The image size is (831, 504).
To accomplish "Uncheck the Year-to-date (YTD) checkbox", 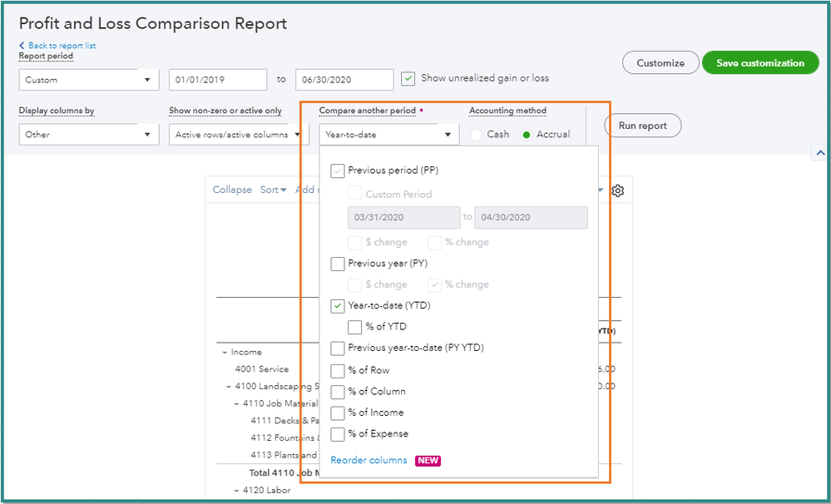I will click(338, 306).
